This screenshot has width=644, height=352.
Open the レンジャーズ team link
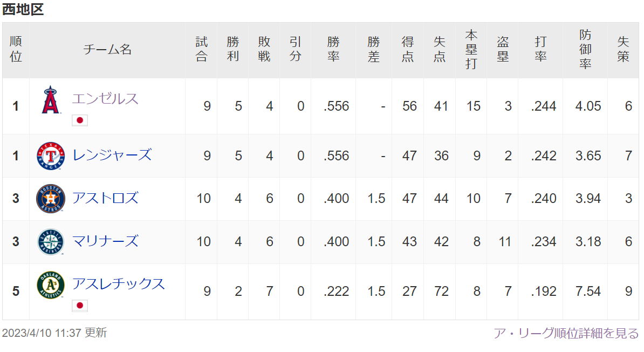[112, 155]
